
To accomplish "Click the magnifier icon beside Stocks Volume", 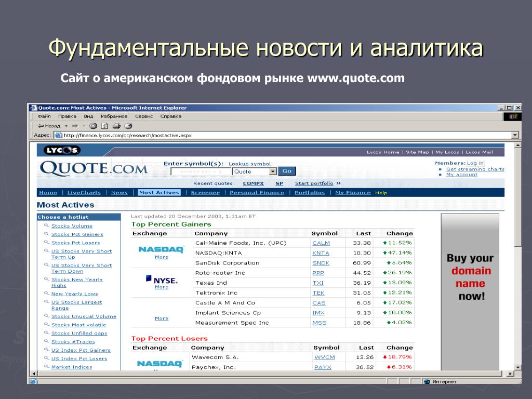I will tap(46, 225).
